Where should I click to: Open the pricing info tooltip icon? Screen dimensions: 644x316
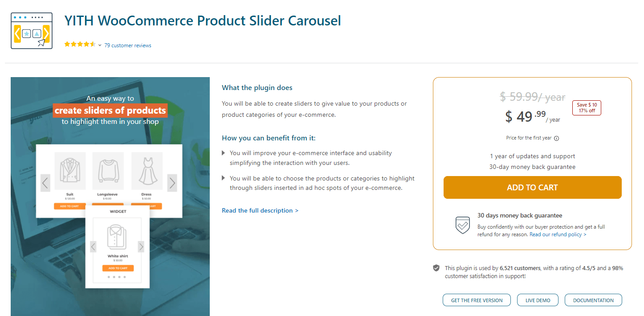tap(556, 138)
